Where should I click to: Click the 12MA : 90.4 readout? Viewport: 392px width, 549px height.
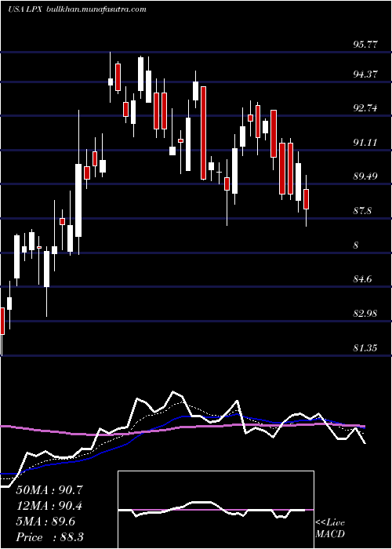point(49,506)
